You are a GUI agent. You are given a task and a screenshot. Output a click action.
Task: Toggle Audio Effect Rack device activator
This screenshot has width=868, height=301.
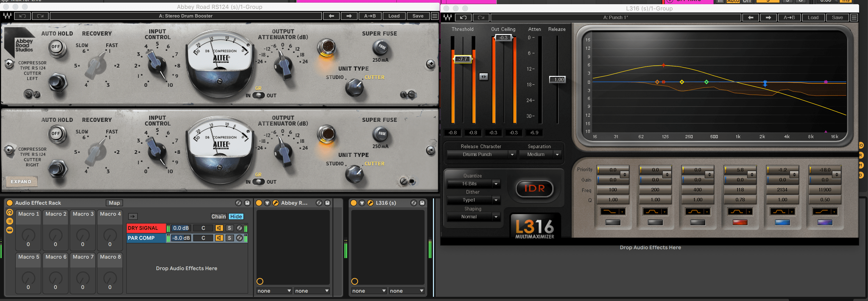tap(9, 203)
